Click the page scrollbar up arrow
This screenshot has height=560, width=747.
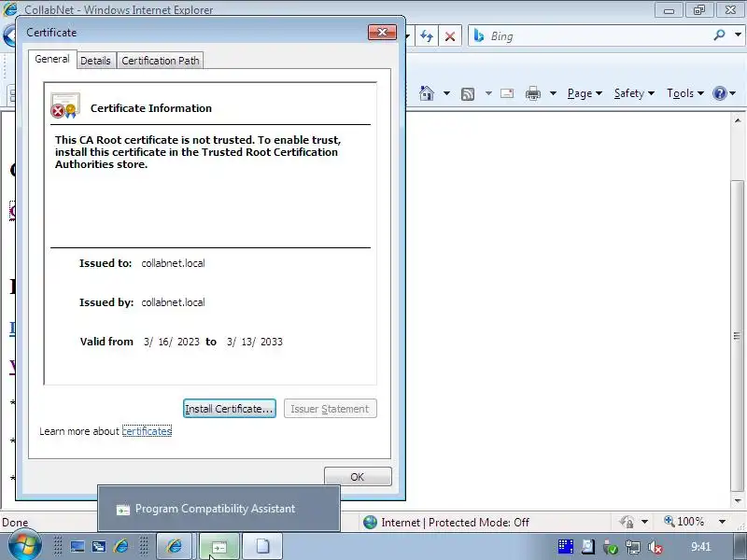pyautogui.click(x=738, y=120)
